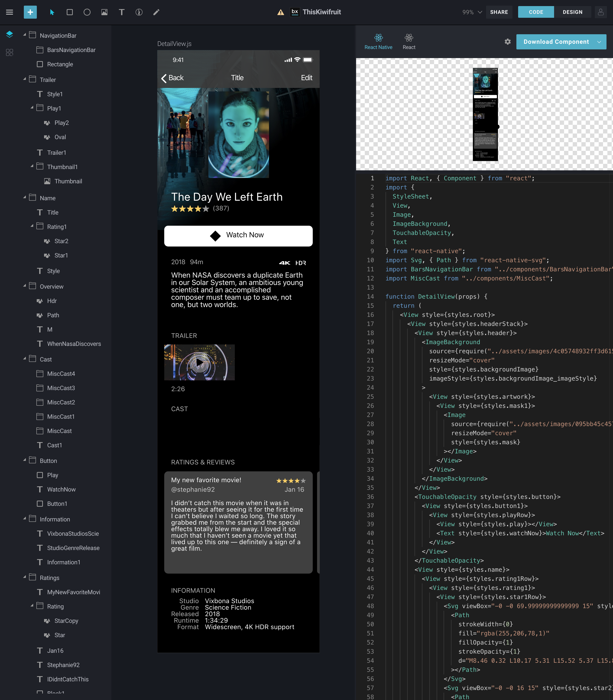Switch to the React tab
613x700 pixels.
tap(409, 41)
